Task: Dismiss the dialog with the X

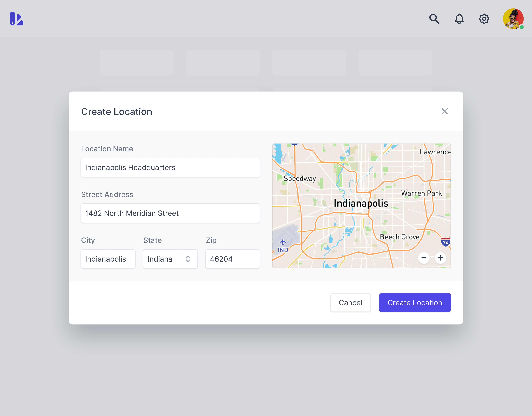Action: pyautogui.click(x=445, y=111)
